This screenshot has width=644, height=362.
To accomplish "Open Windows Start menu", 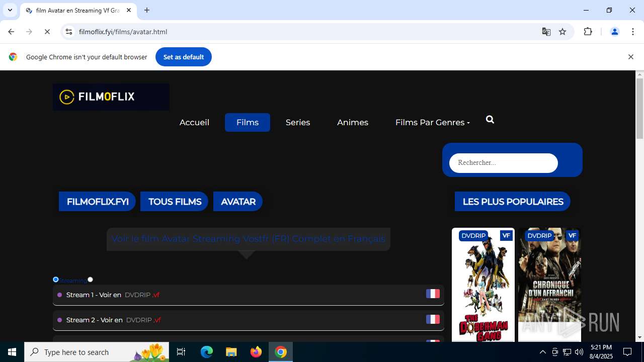I will (x=12, y=352).
